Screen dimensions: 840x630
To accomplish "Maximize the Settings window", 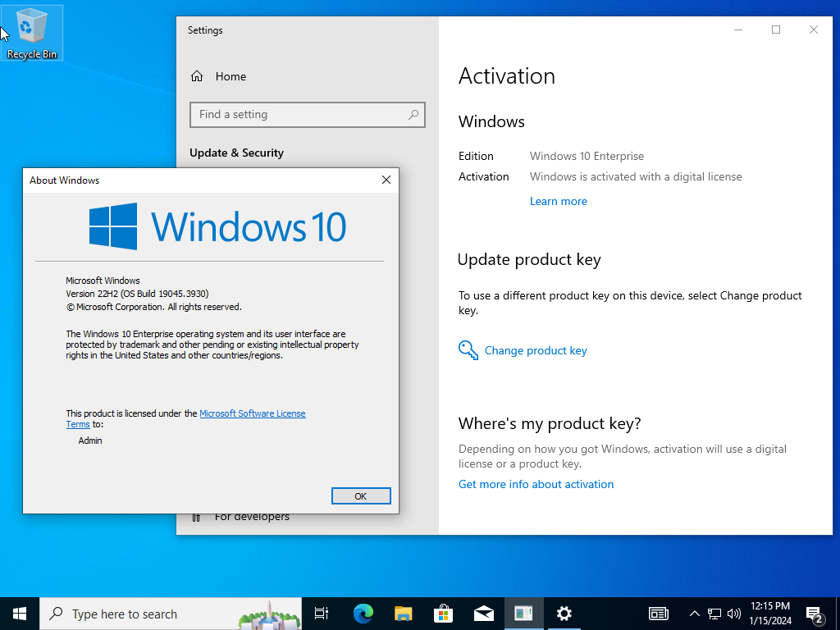I will coord(776,30).
